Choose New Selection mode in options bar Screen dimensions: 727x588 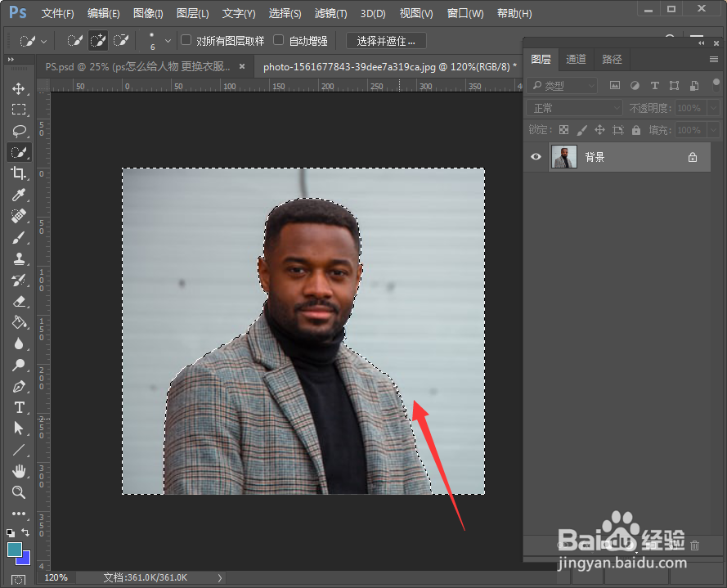(x=74, y=41)
